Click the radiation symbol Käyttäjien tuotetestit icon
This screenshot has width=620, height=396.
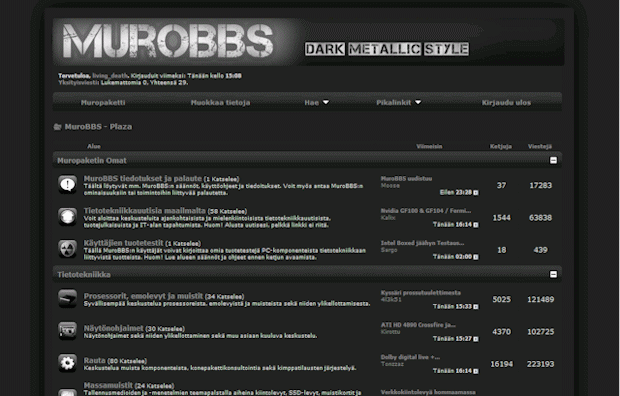click(x=68, y=249)
